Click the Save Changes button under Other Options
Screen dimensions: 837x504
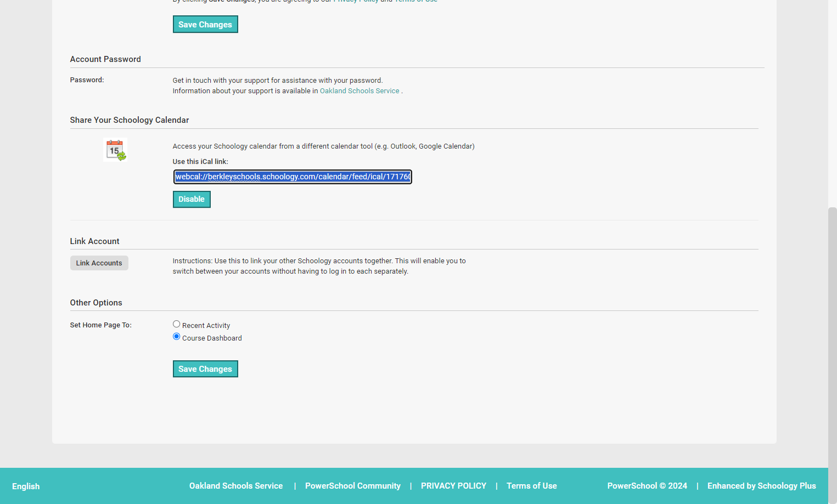click(205, 369)
